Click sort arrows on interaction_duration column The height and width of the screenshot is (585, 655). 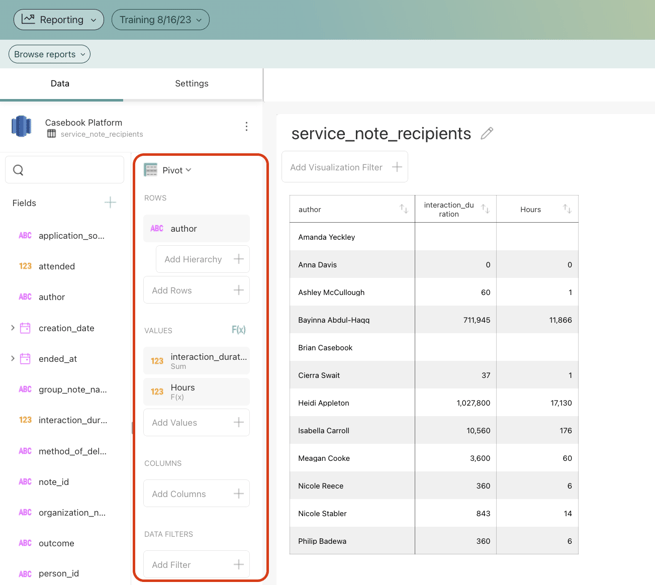coord(485,209)
